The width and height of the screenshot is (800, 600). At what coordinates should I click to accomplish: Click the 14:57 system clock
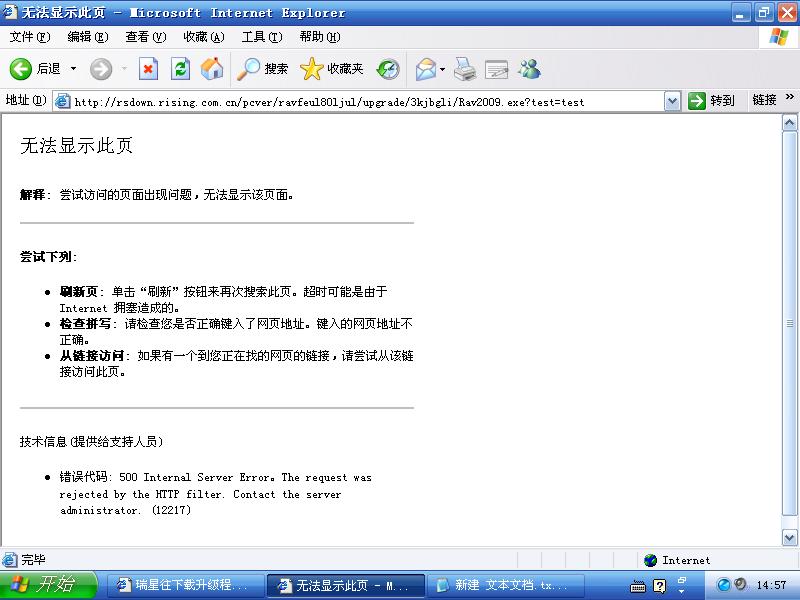(x=771, y=585)
